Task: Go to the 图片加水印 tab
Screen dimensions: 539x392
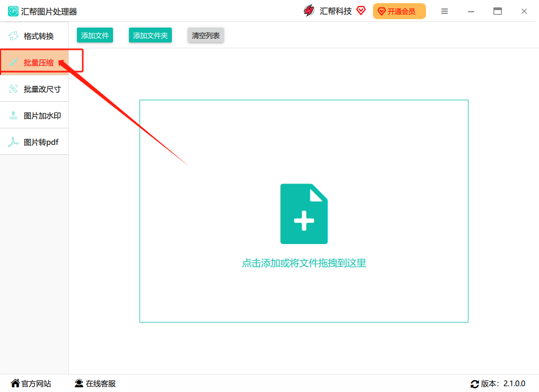Action: pos(34,116)
